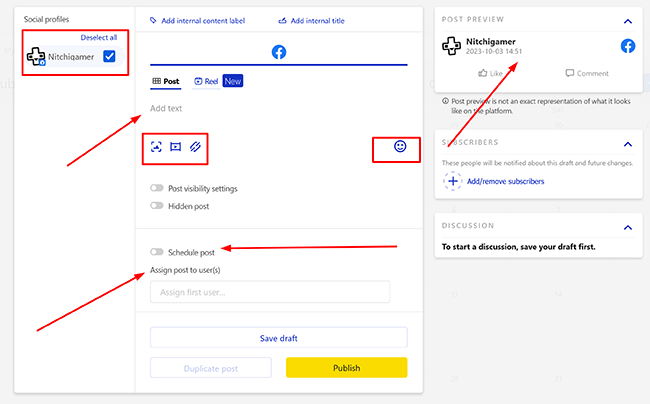This screenshot has width=650, height=404.
Task: Collapse the Subscribers section
Action: pyautogui.click(x=627, y=143)
